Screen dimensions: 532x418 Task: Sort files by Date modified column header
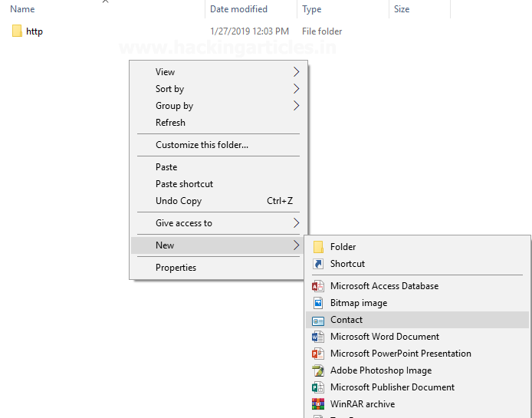[238, 9]
